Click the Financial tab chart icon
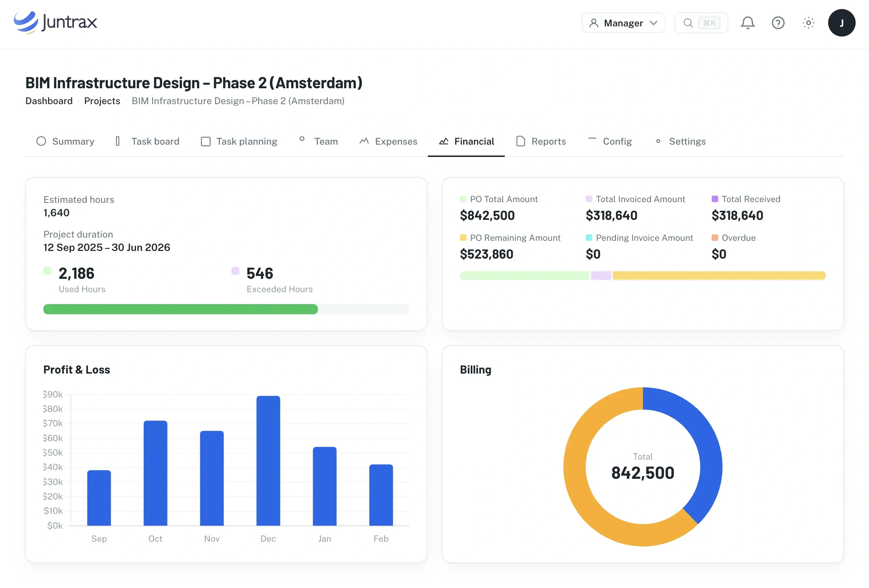This screenshot has height=588, width=869. pyautogui.click(x=443, y=141)
